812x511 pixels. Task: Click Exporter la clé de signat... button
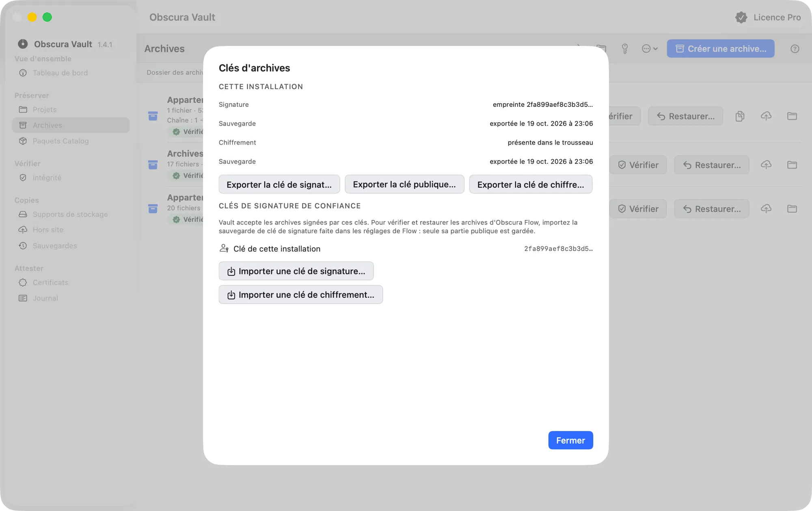pyautogui.click(x=279, y=184)
